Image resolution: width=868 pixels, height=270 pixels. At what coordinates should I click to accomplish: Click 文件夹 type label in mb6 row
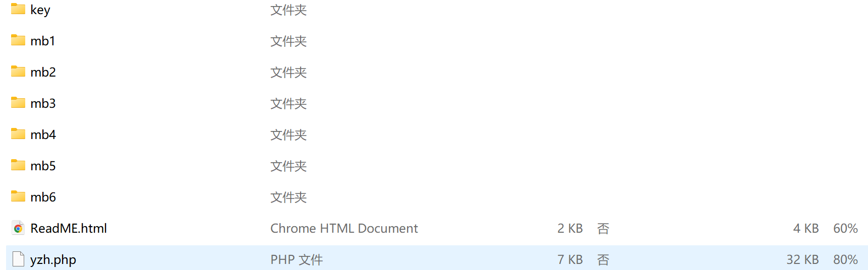[288, 197]
